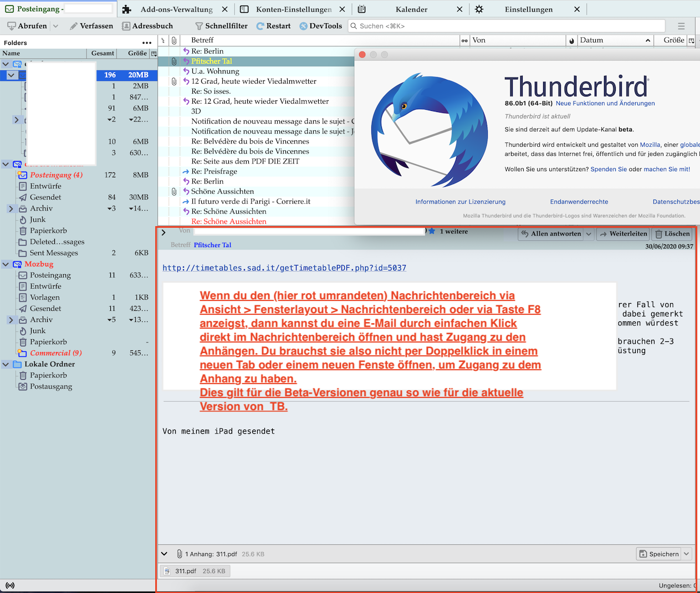Open the Junk folder above Papierkorb
This screenshot has width=700, height=593.
37,219
